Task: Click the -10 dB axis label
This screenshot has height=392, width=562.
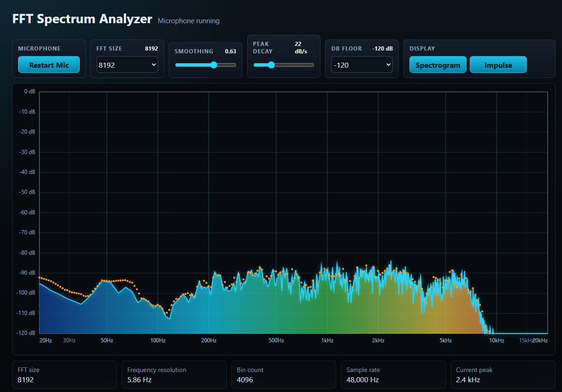Action: tap(28, 112)
